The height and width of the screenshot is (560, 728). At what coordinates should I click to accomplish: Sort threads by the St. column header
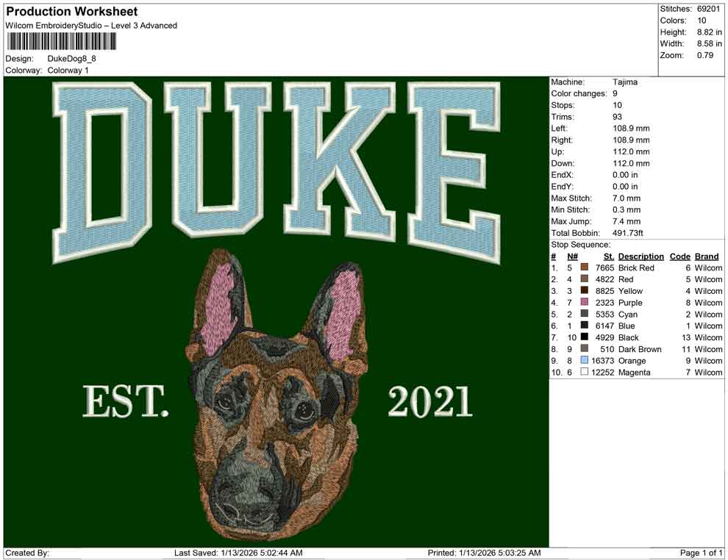pos(609,256)
